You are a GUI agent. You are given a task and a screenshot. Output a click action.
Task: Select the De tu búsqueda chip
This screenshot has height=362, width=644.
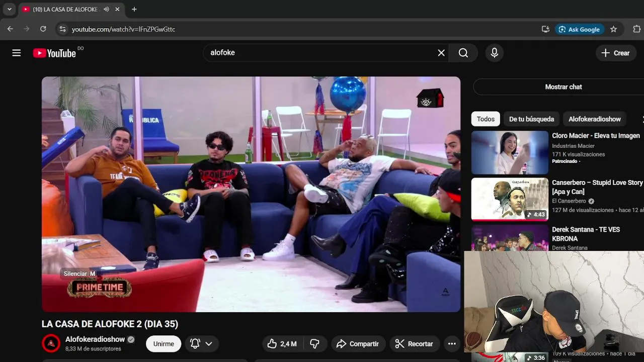[x=531, y=119]
